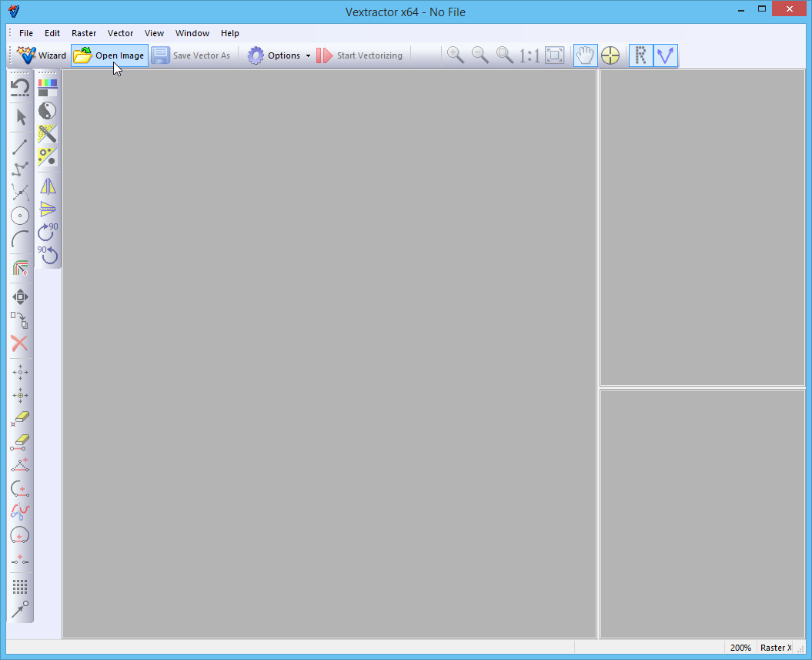Select the arrow pointer tool
Viewport: 812px width, 660px height.
21,117
